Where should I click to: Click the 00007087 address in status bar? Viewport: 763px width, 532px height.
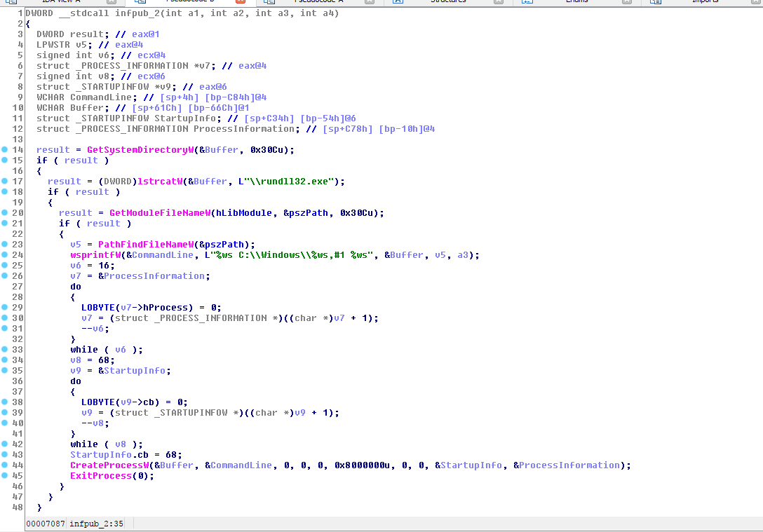(46, 524)
